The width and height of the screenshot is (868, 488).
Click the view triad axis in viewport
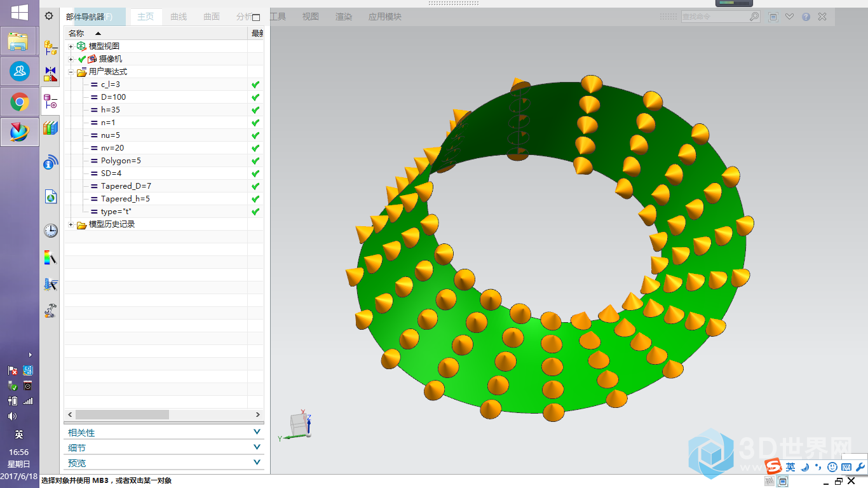297,424
